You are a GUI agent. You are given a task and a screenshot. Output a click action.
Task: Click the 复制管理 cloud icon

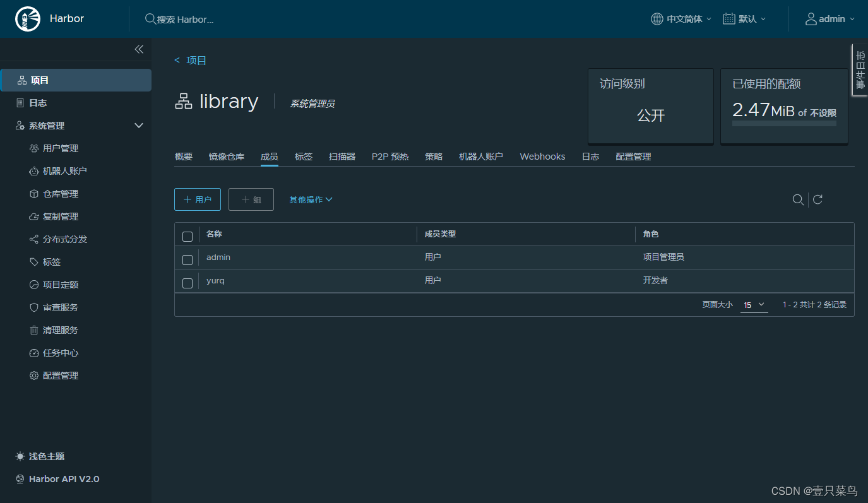[x=34, y=216]
